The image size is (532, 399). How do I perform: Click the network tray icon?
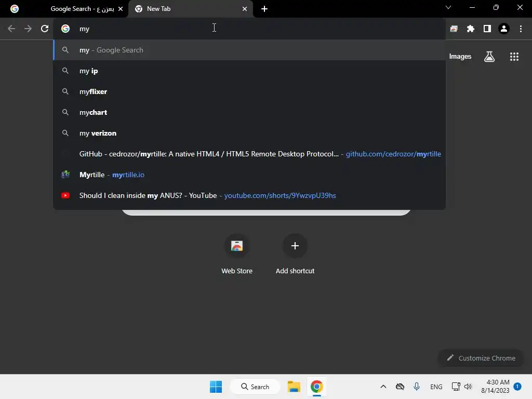456,387
